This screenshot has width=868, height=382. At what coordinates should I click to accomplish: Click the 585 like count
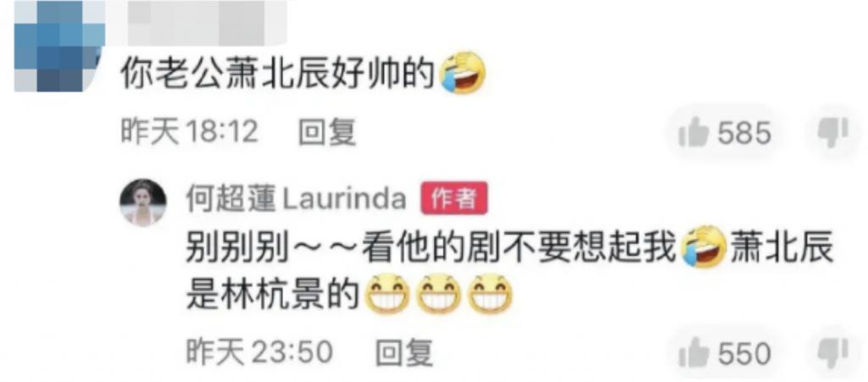click(x=744, y=134)
